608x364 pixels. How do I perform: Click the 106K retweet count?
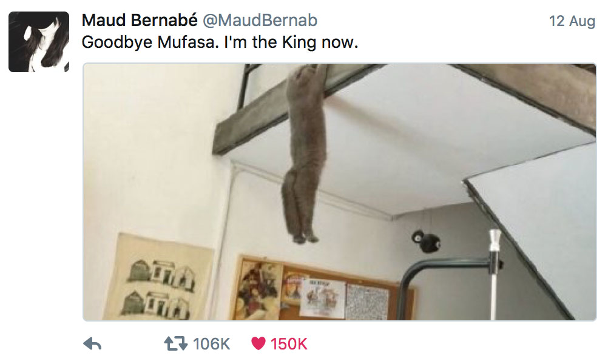pyautogui.click(x=211, y=344)
